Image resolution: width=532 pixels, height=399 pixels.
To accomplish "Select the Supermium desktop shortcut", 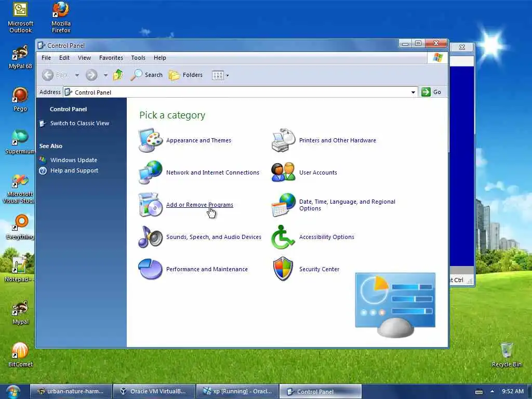I will click(x=20, y=142).
